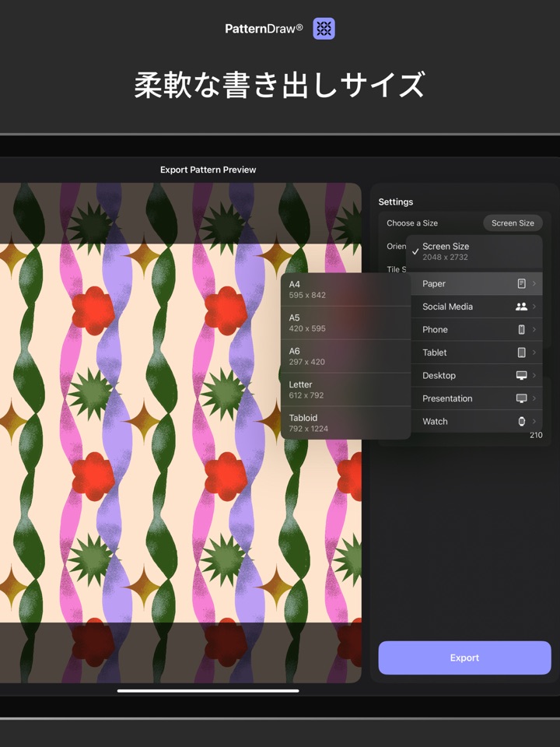Click the Social Media people icon

521,307
